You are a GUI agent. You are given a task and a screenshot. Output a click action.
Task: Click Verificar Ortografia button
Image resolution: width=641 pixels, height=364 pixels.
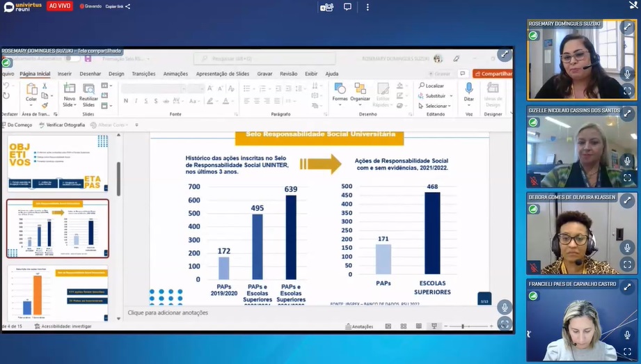(62, 125)
